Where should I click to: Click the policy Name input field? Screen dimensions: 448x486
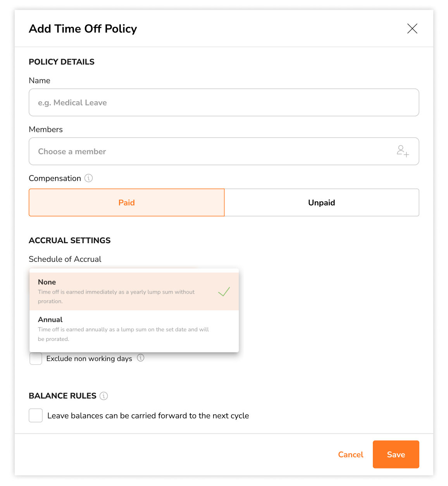click(224, 102)
